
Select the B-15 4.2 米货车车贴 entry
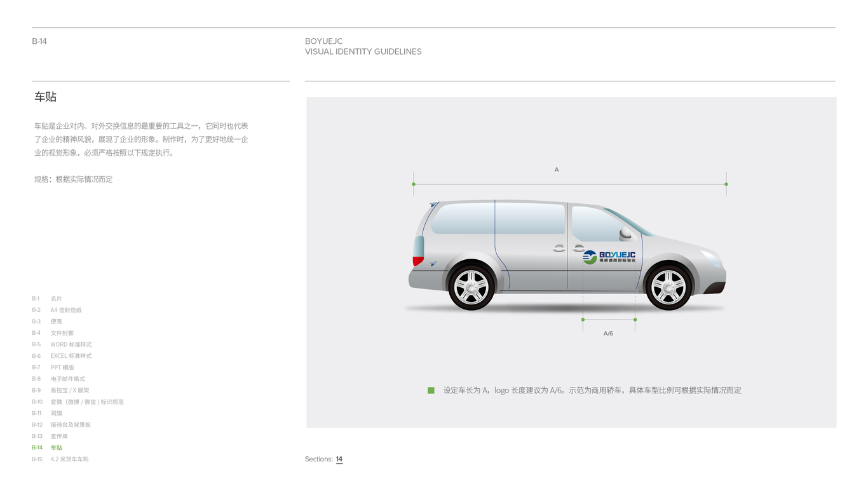tap(60, 459)
